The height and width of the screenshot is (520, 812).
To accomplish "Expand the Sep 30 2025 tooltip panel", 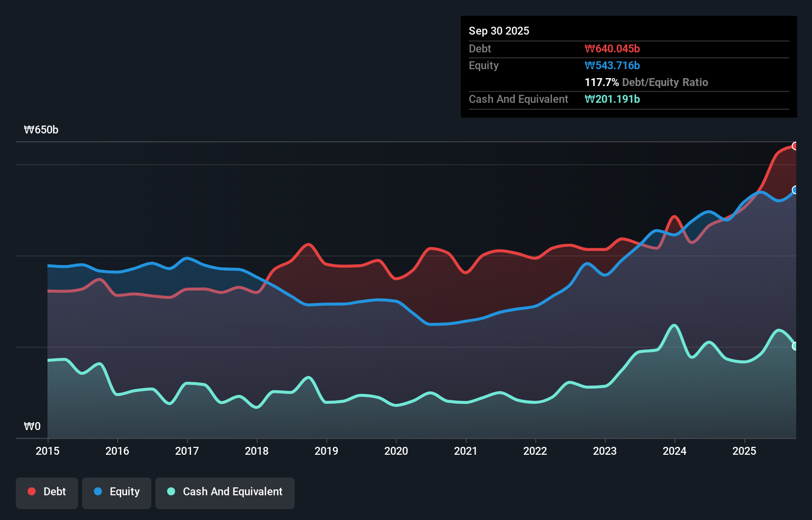I will pyautogui.click(x=499, y=31).
